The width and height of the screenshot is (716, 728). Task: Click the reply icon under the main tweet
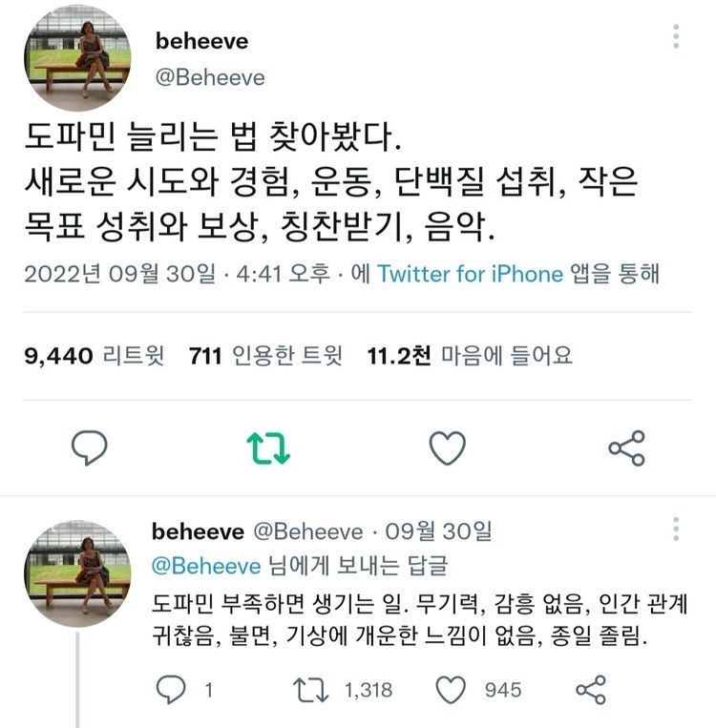tap(90, 447)
